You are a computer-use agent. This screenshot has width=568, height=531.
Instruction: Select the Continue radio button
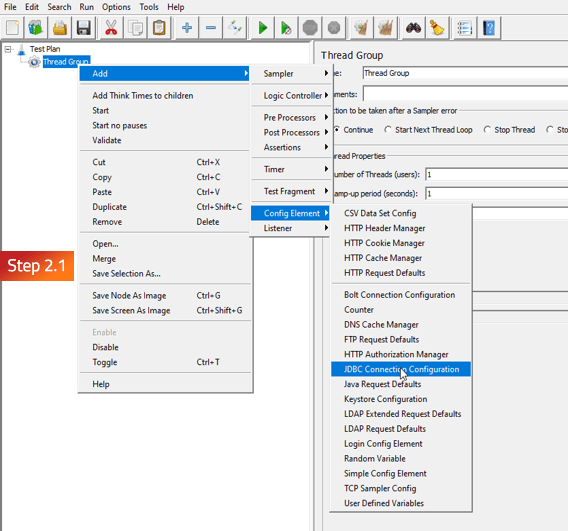tap(337, 129)
